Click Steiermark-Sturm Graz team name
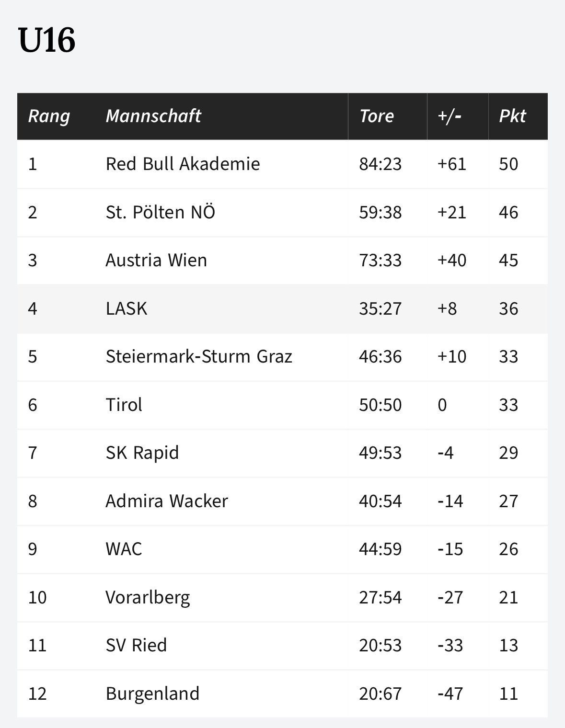Screen dimensions: 565x728 coord(199,356)
